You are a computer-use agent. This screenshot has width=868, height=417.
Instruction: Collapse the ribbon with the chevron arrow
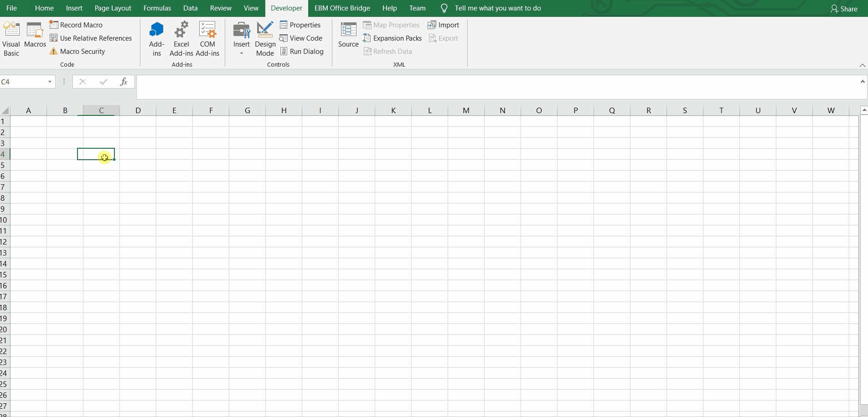click(x=862, y=65)
